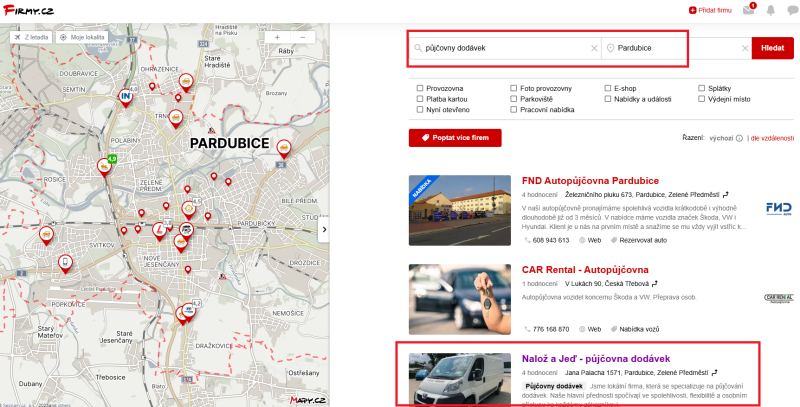Zoom out the map with minus button

point(303,38)
